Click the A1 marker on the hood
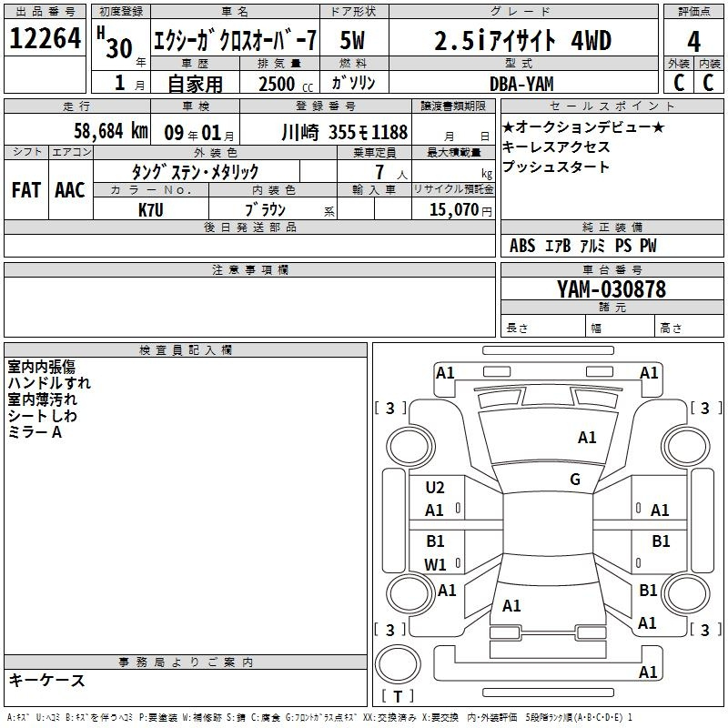Viewport: 728px width, 728px height. (587, 438)
